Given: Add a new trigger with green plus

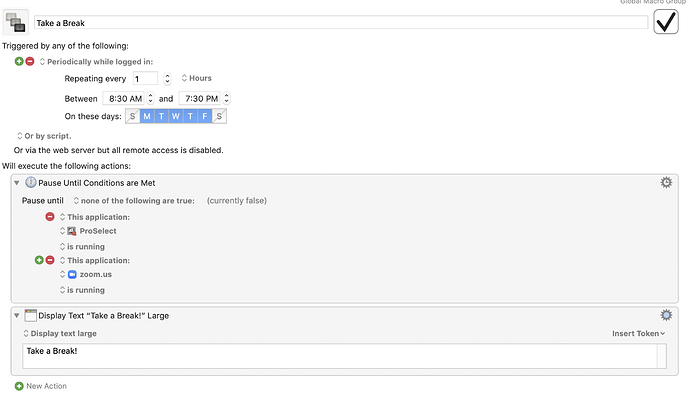Looking at the screenshot, I should point(19,62).
